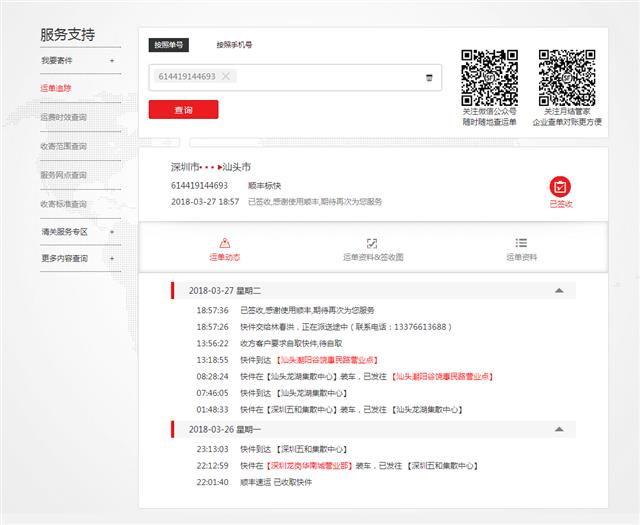Click the 运单资料&签收图 tab label
Image resolution: width=640 pixels, height=525 pixels.
[373, 257]
